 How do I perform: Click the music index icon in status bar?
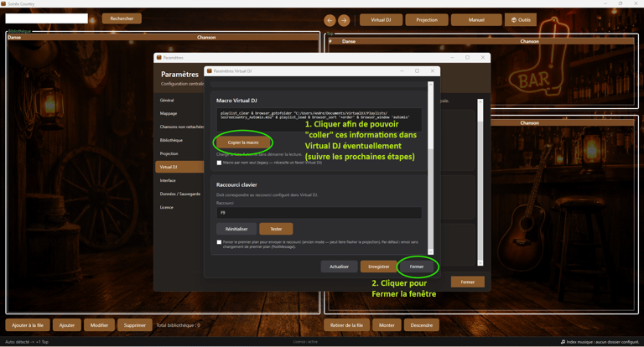click(x=563, y=342)
